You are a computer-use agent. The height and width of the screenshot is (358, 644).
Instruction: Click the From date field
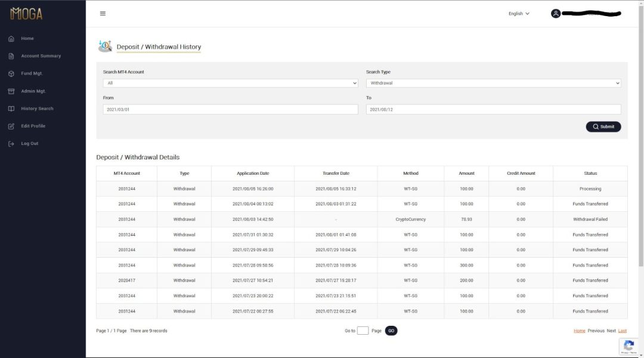pyautogui.click(x=230, y=110)
